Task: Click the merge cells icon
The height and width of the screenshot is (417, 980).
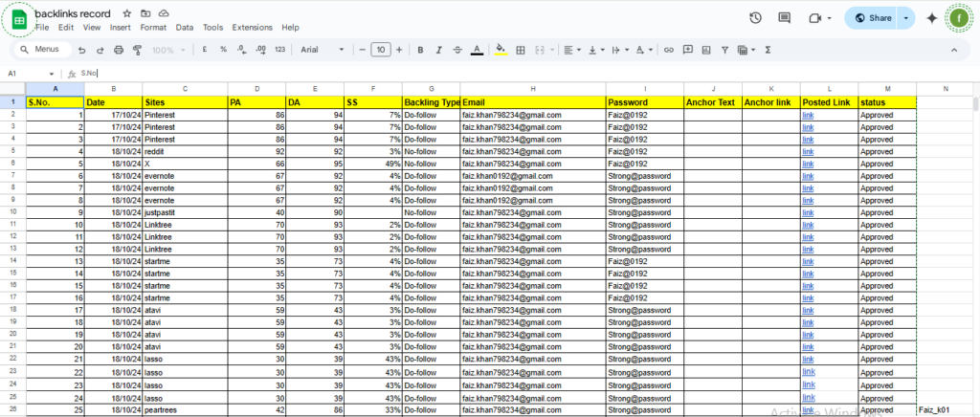Action: click(541, 50)
